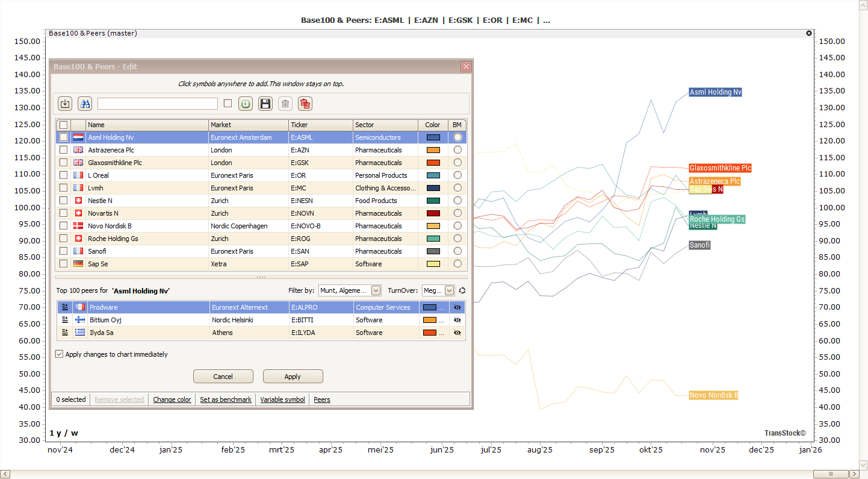Click the Set as benchmark link

point(226,399)
